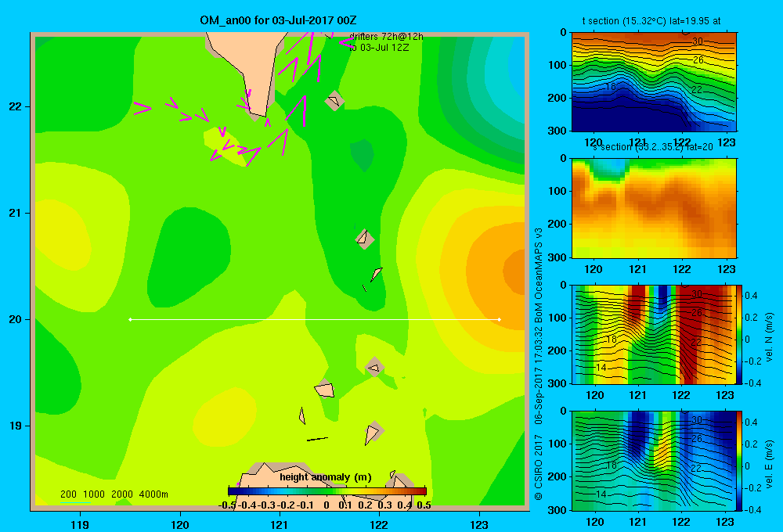This screenshot has height=532, width=783.
Task: Click the '200' depth contour legend entry
Action: point(68,494)
